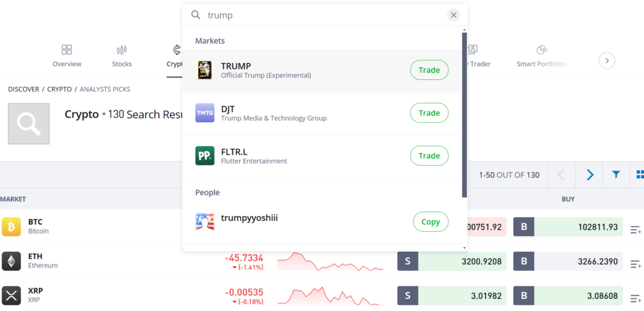Expand more discover tabs with right chevron
The height and width of the screenshot is (311, 644).
click(x=607, y=61)
